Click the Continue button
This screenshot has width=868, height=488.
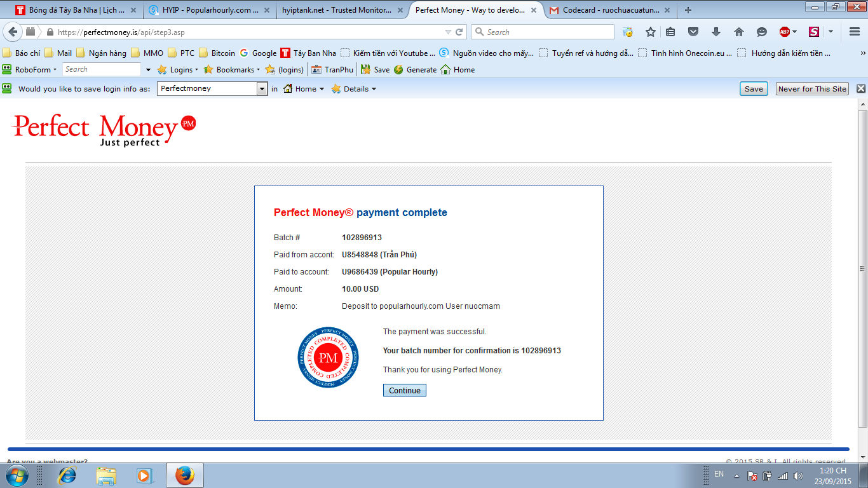click(x=405, y=390)
